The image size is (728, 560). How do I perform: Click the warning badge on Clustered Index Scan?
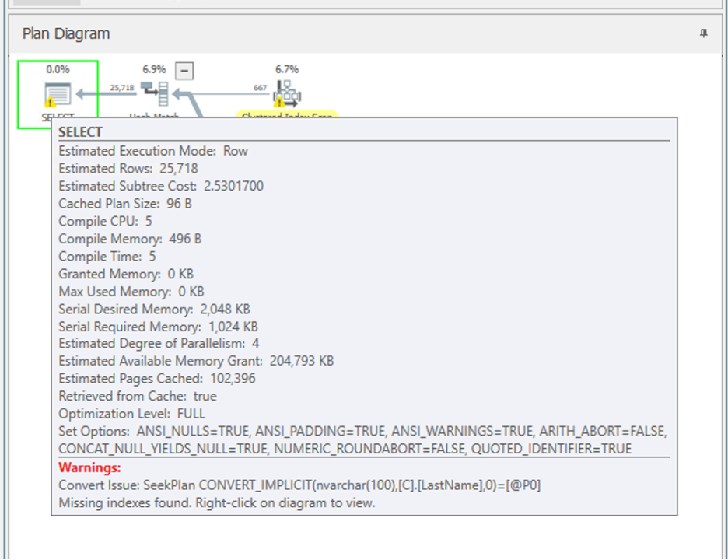click(278, 101)
